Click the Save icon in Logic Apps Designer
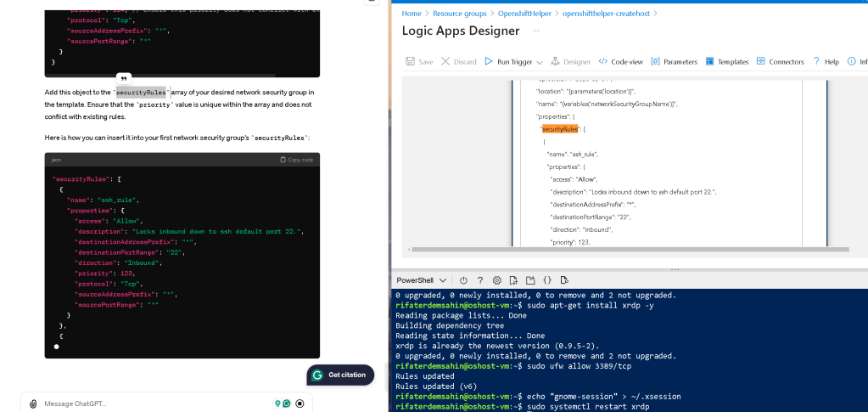 tap(410, 61)
